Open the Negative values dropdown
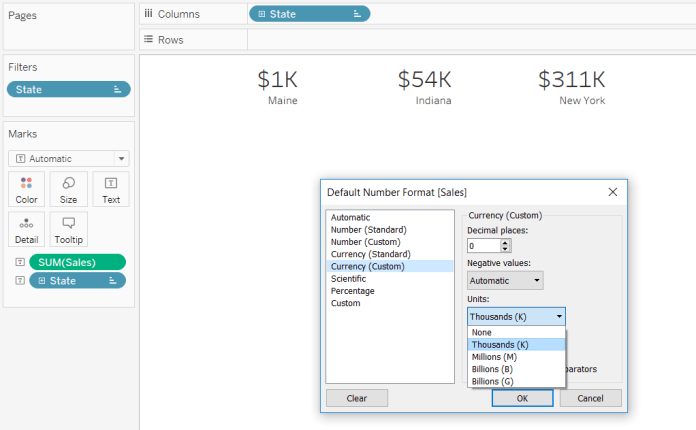 (505, 281)
